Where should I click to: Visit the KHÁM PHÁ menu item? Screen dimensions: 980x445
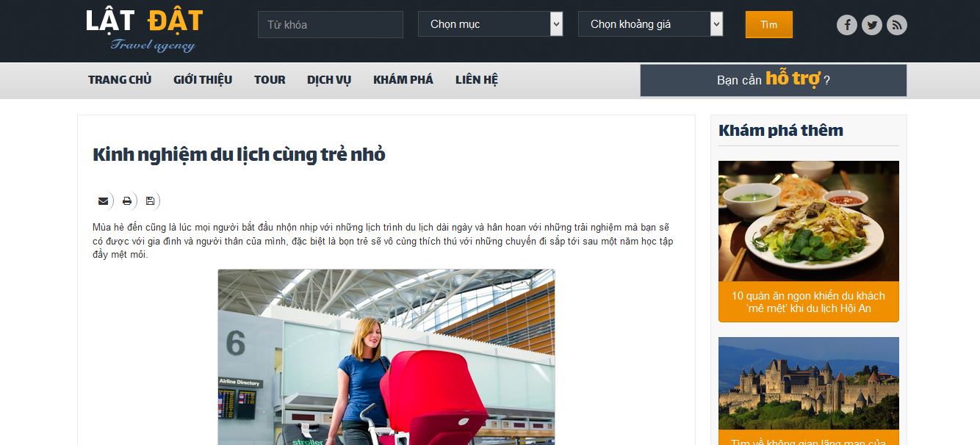tap(403, 79)
